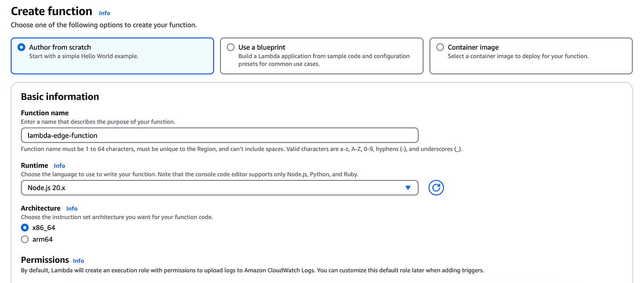
Task: Click the Architecture field label
Action: (40, 208)
